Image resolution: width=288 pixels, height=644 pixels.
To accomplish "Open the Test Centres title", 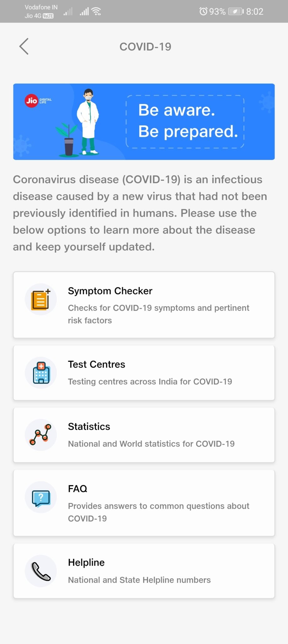I will click(96, 364).
